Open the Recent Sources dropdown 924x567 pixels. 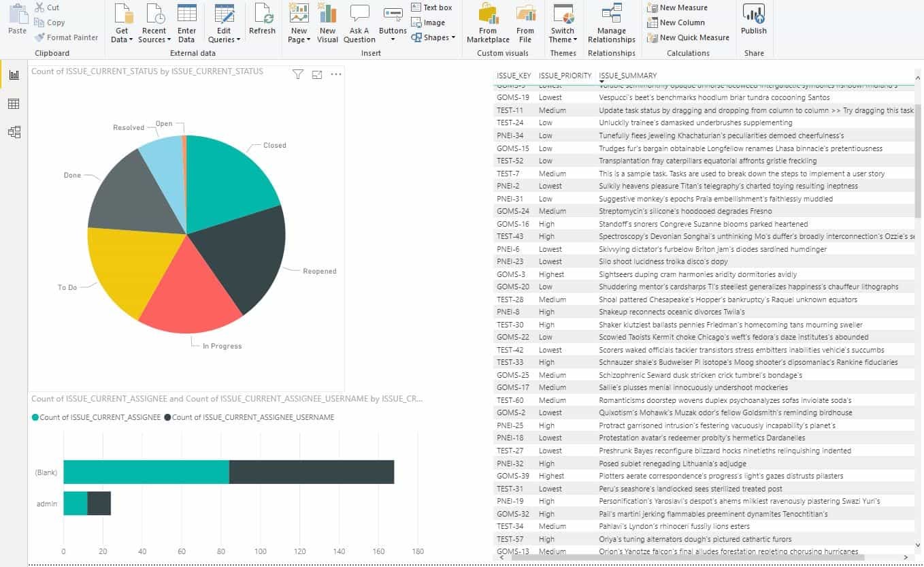click(154, 24)
